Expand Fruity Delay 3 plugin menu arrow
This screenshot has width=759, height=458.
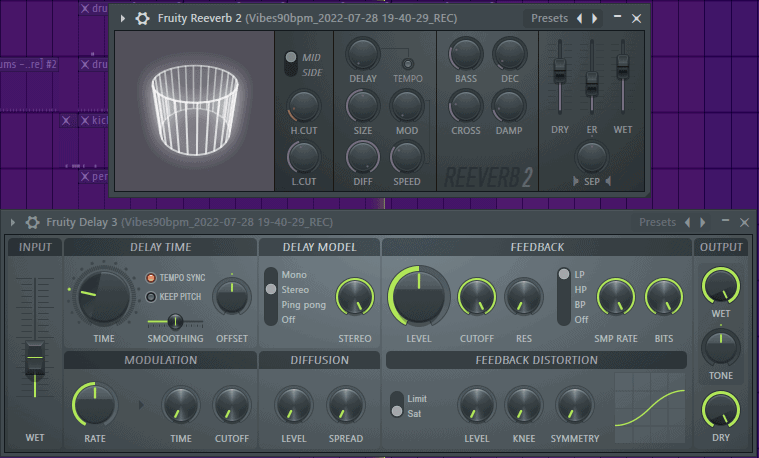click(13, 222)
